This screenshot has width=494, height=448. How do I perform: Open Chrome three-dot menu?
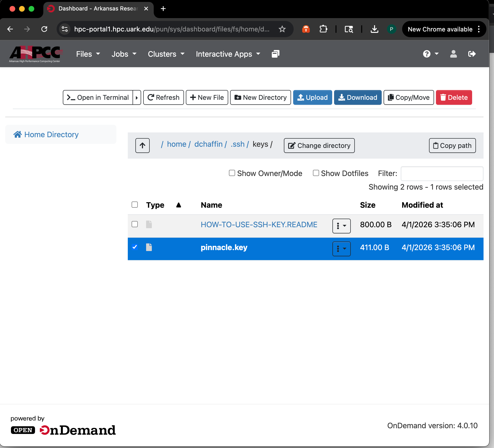pyautogui.click(x=479, y=29)
